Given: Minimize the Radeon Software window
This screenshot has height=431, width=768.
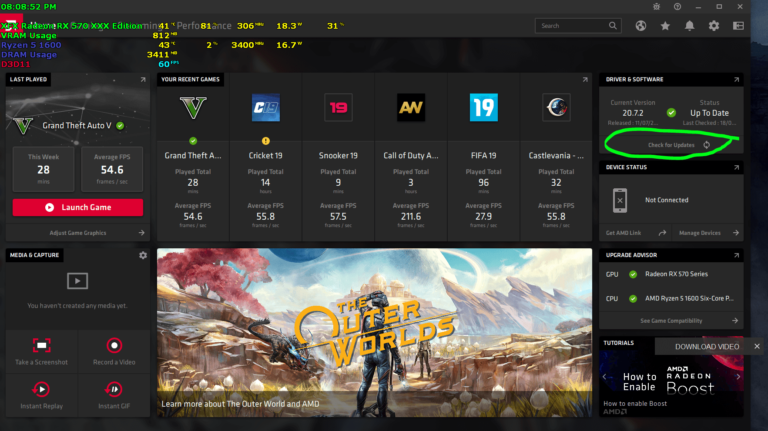Looking at the screenshot, I should (x=698, y=6).
